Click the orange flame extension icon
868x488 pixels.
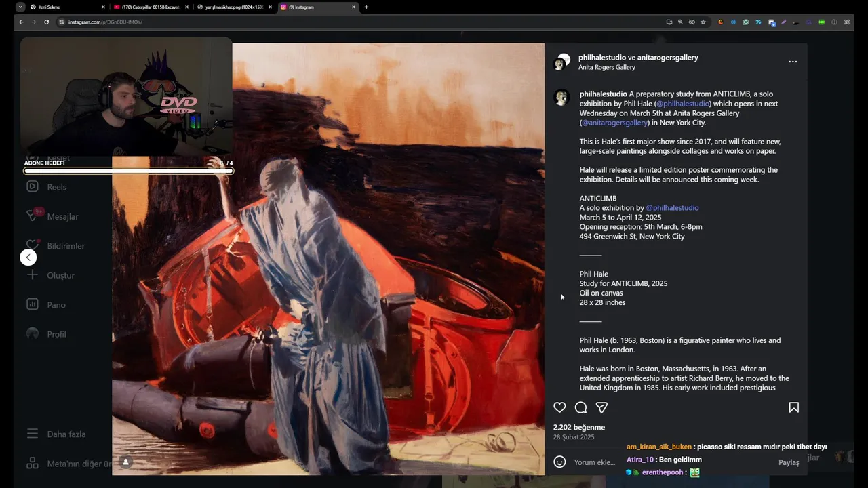click(x=721, y=22)
